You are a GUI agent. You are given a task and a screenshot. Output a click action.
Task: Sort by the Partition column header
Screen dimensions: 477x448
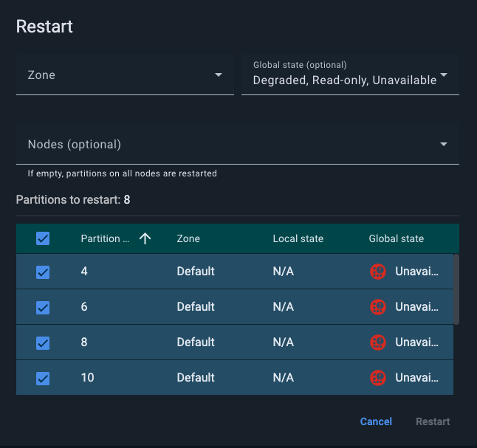105,238
